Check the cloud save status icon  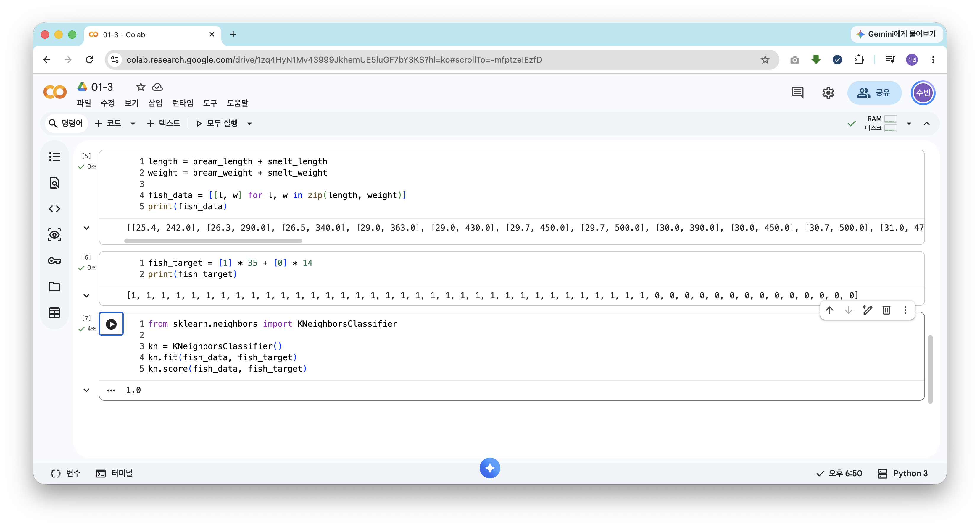[157, 87]
